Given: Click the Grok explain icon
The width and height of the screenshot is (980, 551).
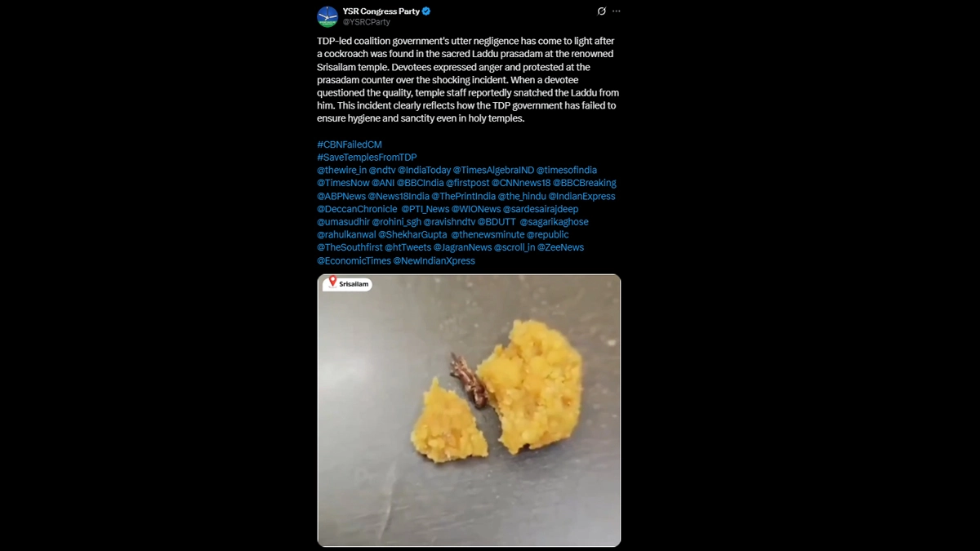Looking at the screenshot, I should click(x=602, y=11).
